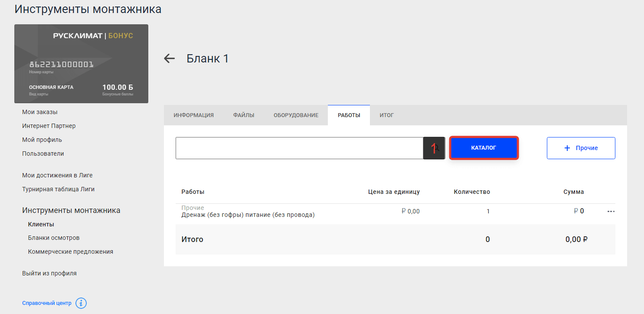Switch to the Файлы tab
This screenshot has height=314, width=644.
click(244, 115)
